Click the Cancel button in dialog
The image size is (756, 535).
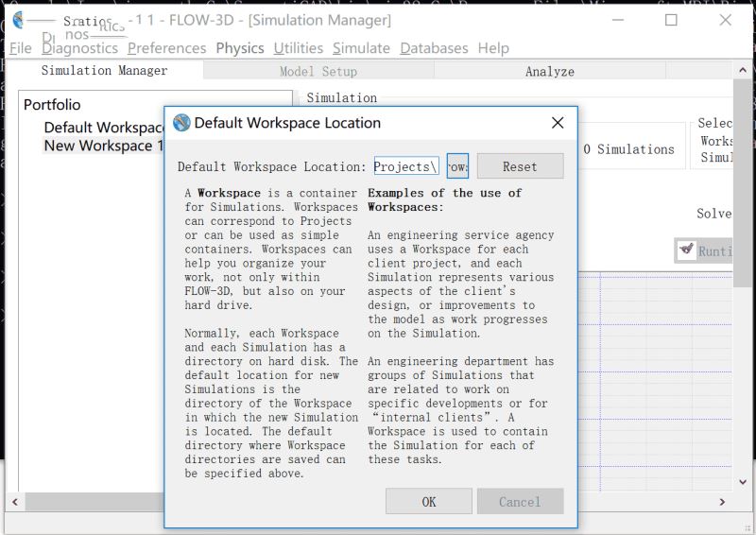coord(520,502)
